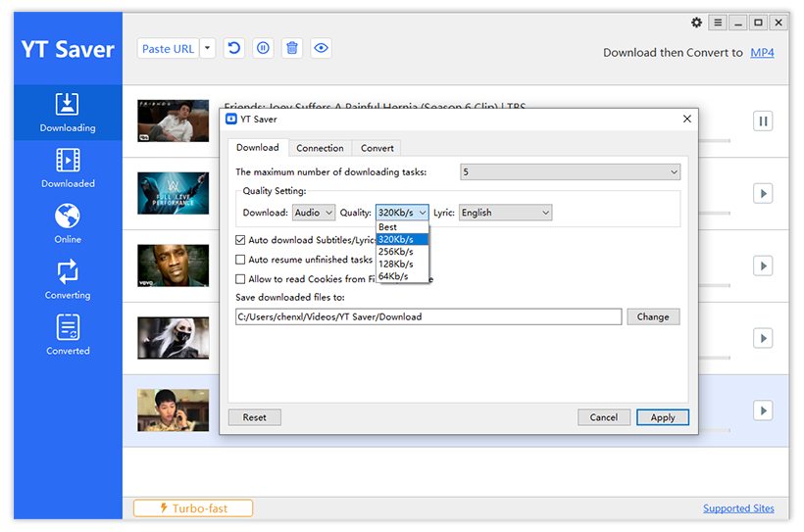Click the soldier on phone thumbnail
The width and height of the screenshot is (804, 532).
coord(174,410)
